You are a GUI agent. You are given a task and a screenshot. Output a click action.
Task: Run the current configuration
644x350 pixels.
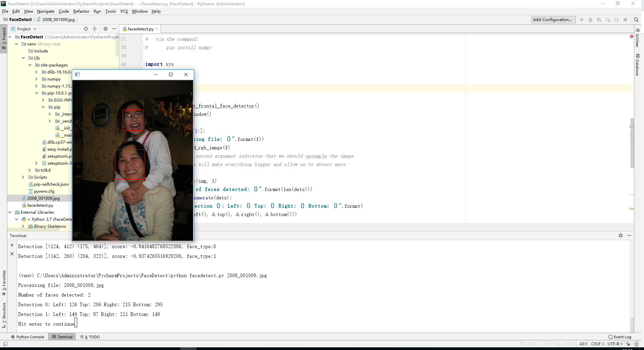point(582,20)
